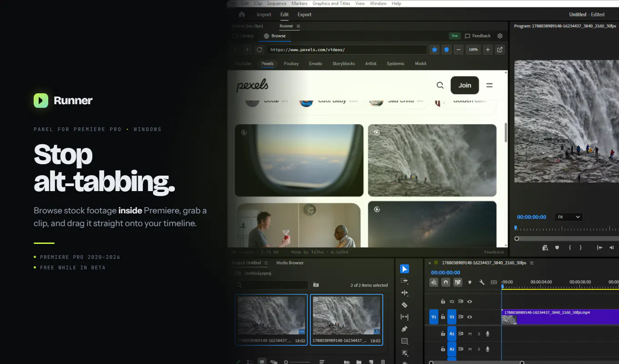Open Runner settings gear

coord(500,36)
